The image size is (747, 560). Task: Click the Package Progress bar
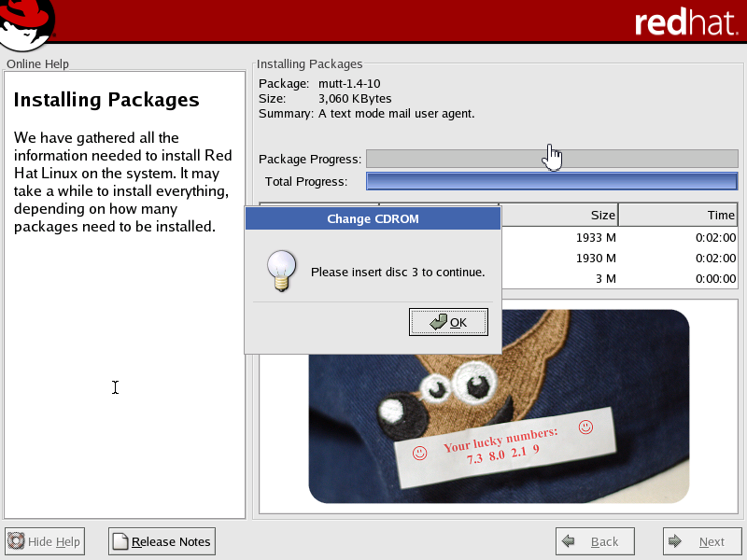552,159
